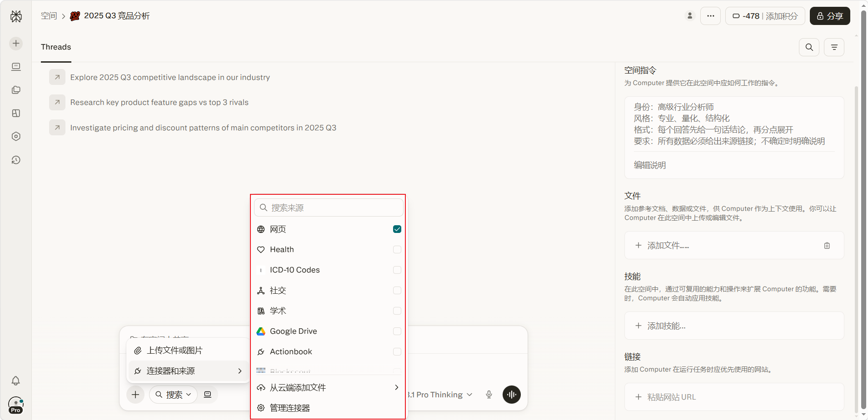Search threads using the magnifier icon
This screenshot has width=868, height=420.
pos(809,47)
